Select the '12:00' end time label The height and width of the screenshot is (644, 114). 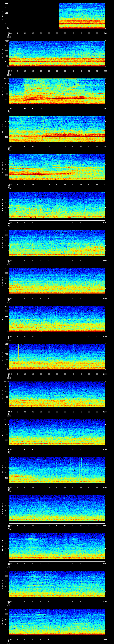(x=105, y=298)
